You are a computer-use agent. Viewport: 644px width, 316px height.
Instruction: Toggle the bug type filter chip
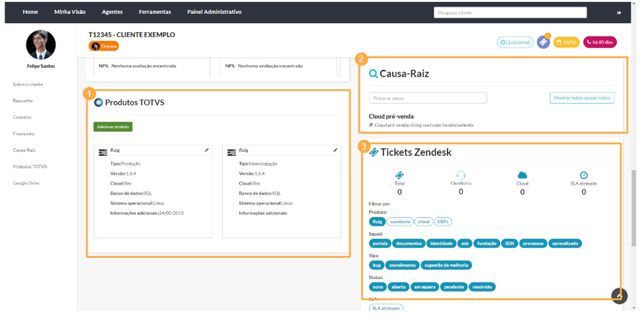click(377, 265)
